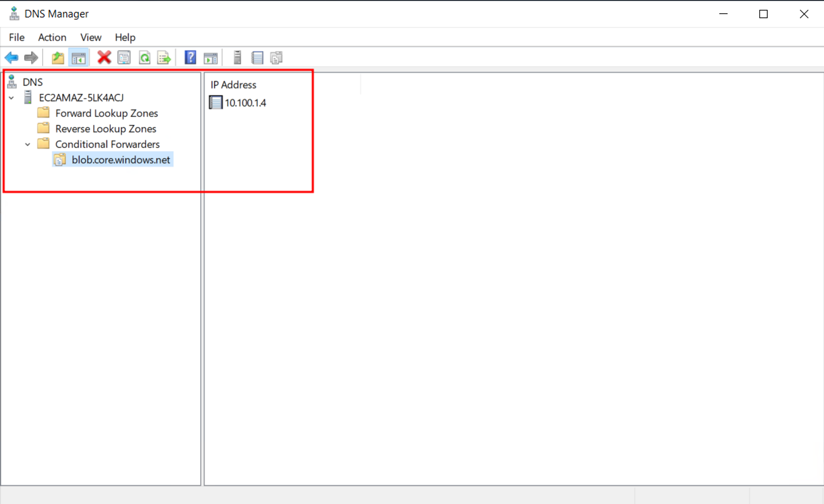The image size is (824, 504).
Task: Open the View menu
Action: pyautogui.click(x=91, y=37)
